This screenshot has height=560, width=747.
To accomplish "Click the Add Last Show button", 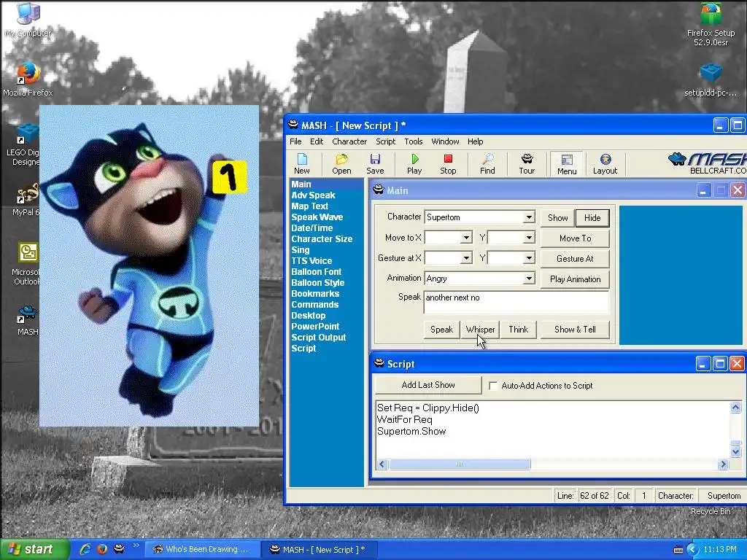I will coord(427,385).
